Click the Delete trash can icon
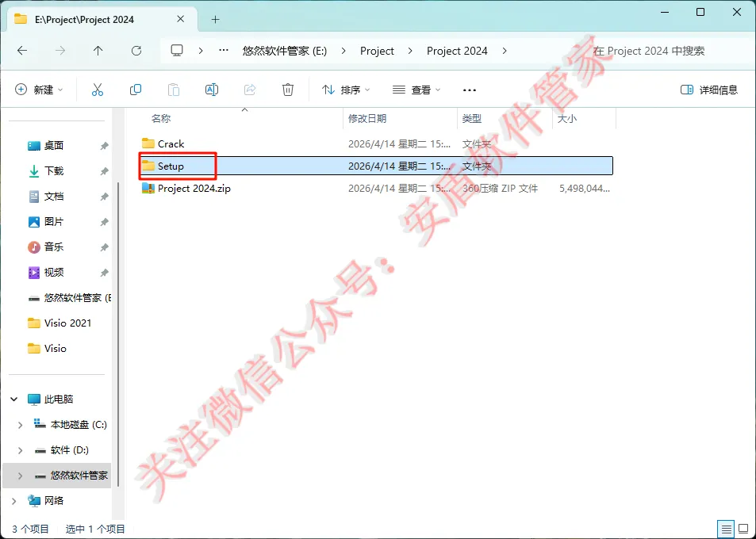Viewport: 756px width, 539px height. point(288,90)
